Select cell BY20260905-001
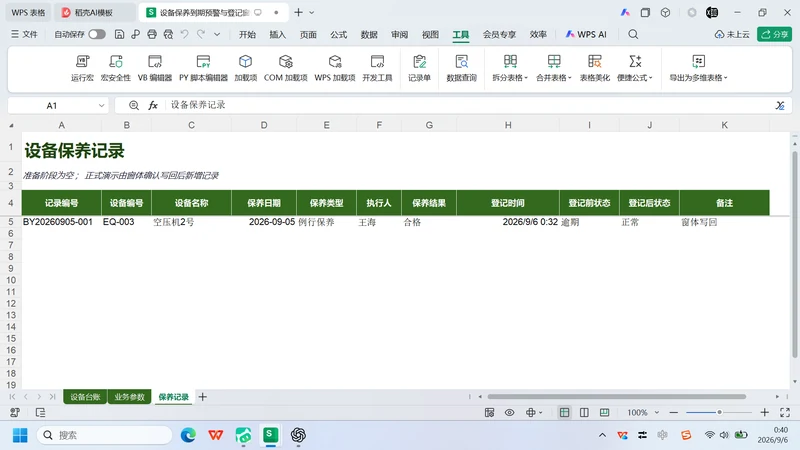Viewport: 800px width, 450px height. coord(61,222)
